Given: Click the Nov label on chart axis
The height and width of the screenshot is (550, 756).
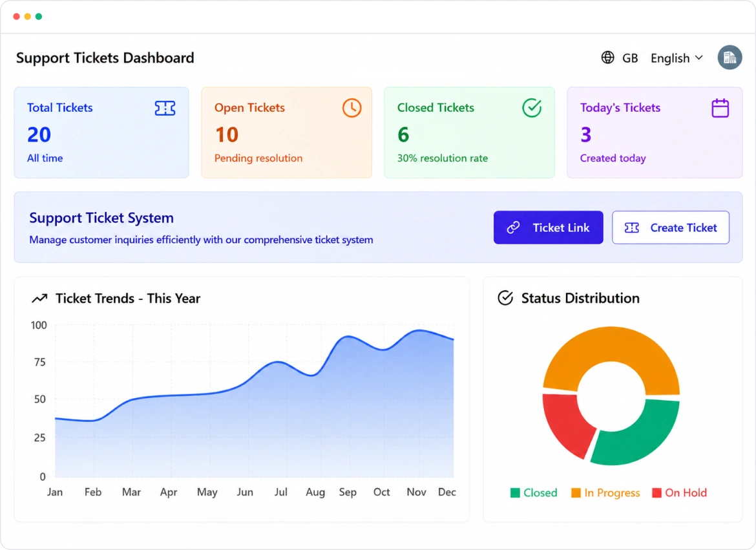Looking at the screenshot, I should (x=416, y=492).
